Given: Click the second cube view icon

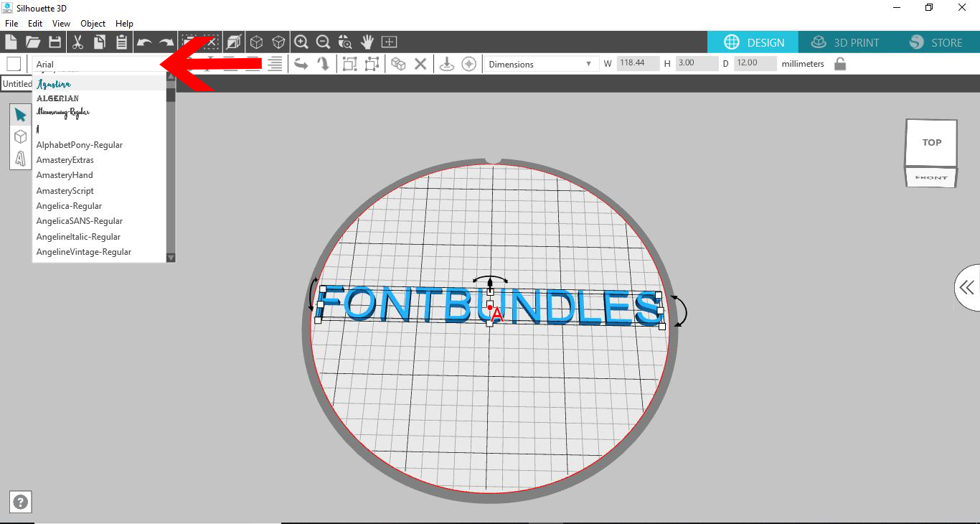Looking at the screenshot, I should click(x=278, y=42).
